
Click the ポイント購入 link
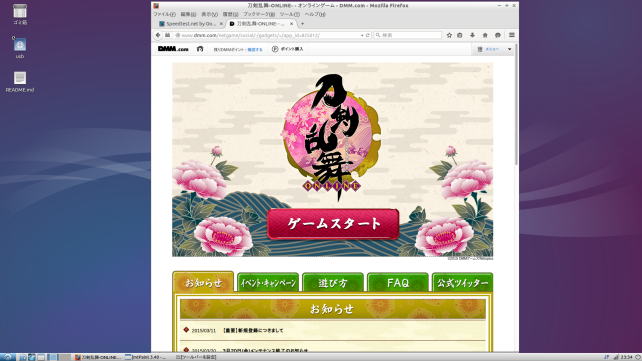(x=292, y=49)
